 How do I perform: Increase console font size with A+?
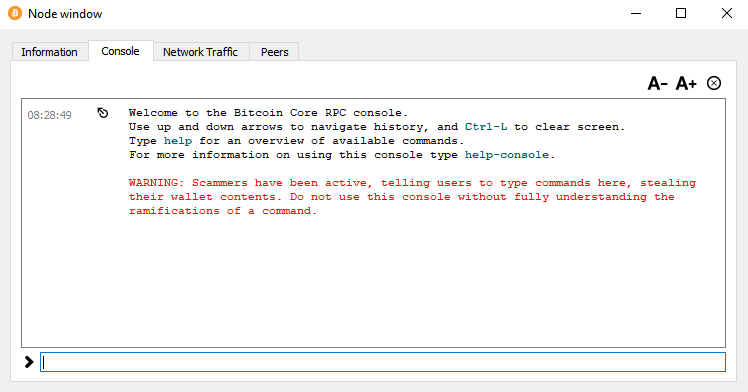[x=686, y=83]
